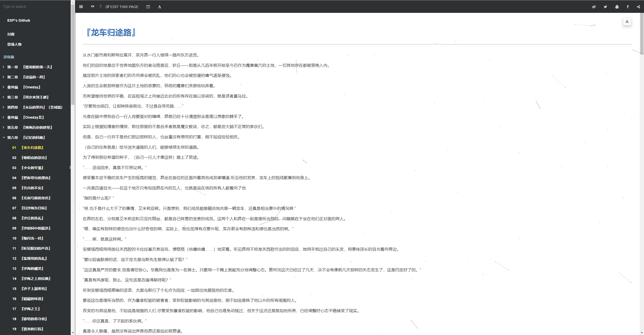The height and width of the screenshot is (335, 644).
Task: Toggle the sidebar with hamburger icon
Action: pyautogui.click(x=81, y=7)
